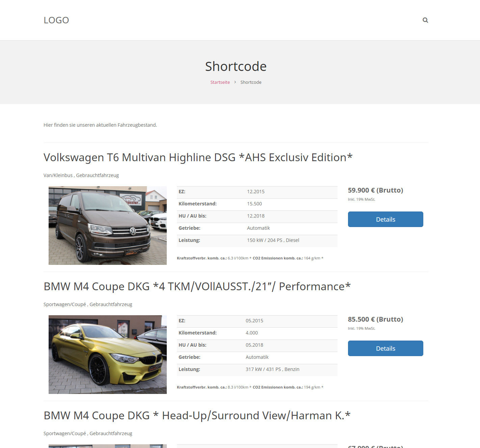
Task: Click the Van/Kleinbus, Gebrauchtfahrzeug category text
Action: pos(81,175)
